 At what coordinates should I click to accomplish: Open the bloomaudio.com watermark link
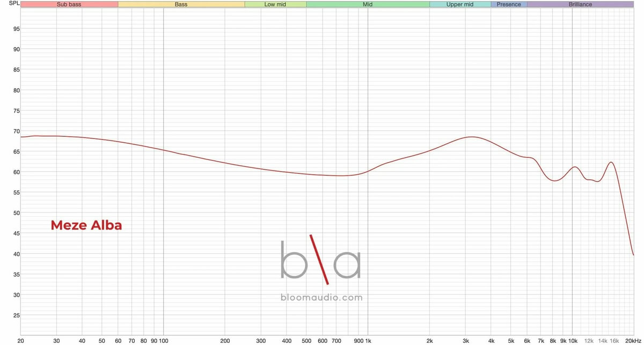pos(321,297)
